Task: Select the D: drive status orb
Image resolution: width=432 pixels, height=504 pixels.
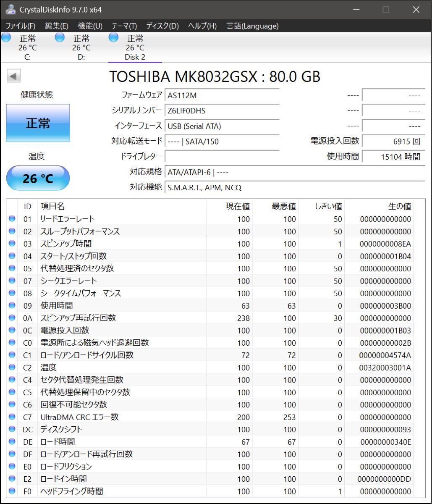Action: [x=60, y=38]
